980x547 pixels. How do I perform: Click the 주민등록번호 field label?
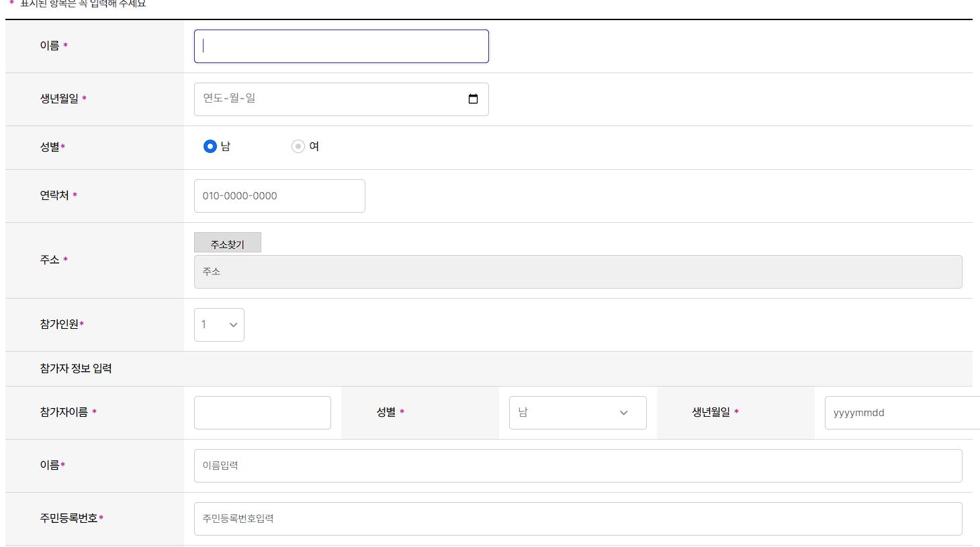[x=69, y=518]
